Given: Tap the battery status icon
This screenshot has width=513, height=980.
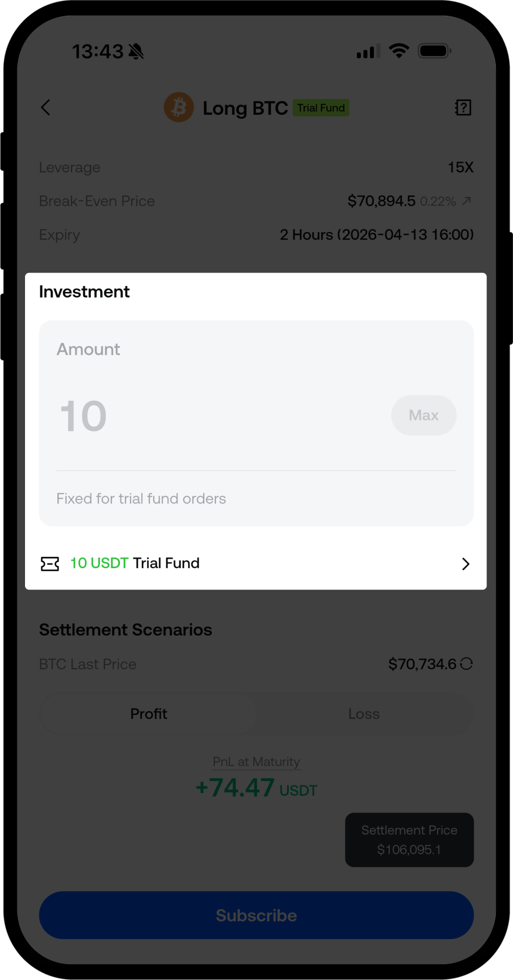Looking at the screenshot, I should pos(434,51).
